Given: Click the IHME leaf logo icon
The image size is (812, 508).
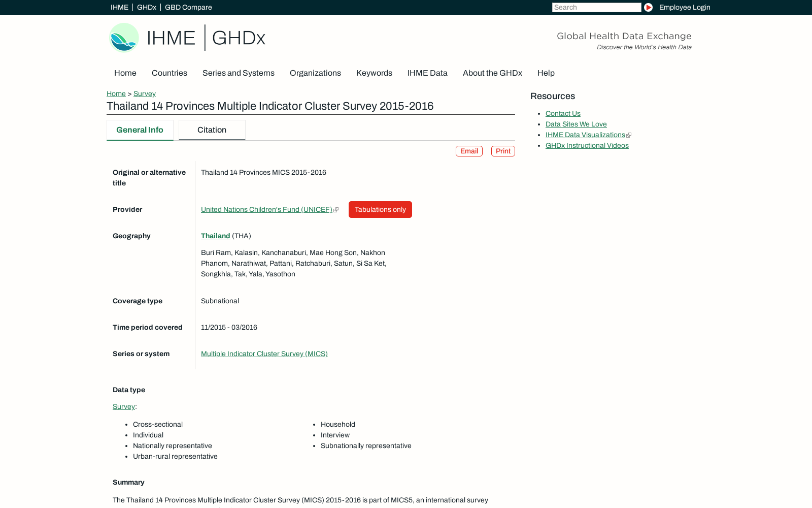Looking at the screenshot, I should point(124,38).
